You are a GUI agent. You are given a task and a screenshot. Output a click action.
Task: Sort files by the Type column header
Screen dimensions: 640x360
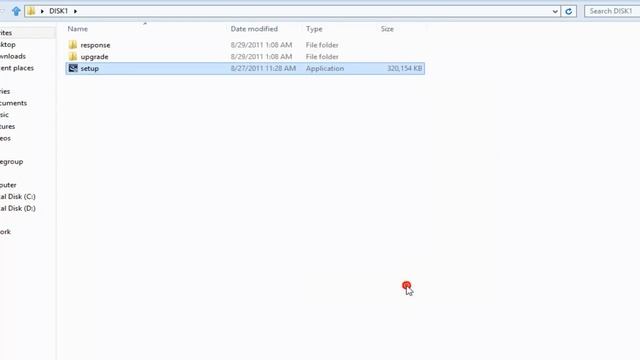click(314, 29)
